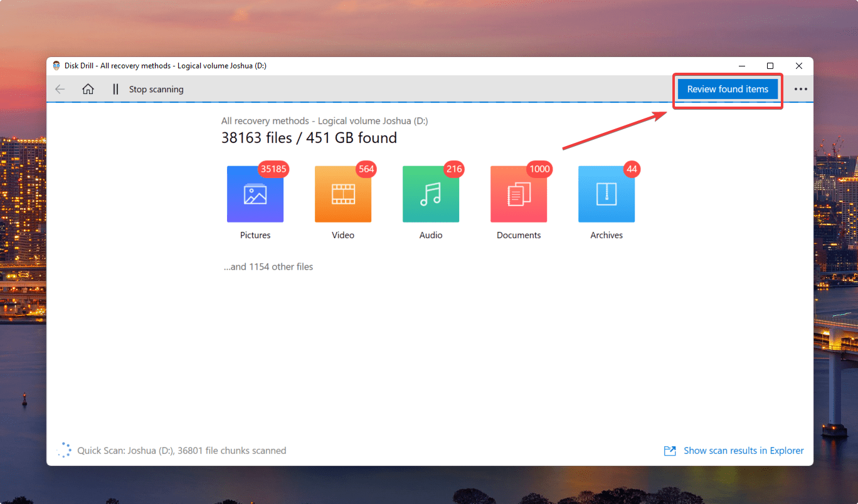This screenshot has width=858, height=504.
Task: Click the Video label text
Action: 343,235
